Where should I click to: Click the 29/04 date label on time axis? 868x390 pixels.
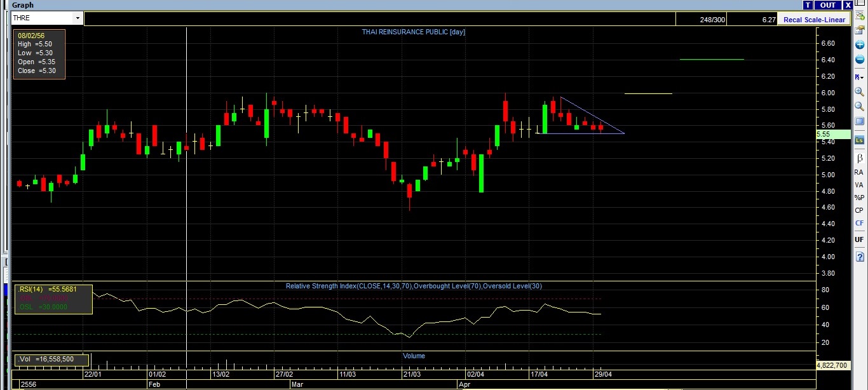602,374
